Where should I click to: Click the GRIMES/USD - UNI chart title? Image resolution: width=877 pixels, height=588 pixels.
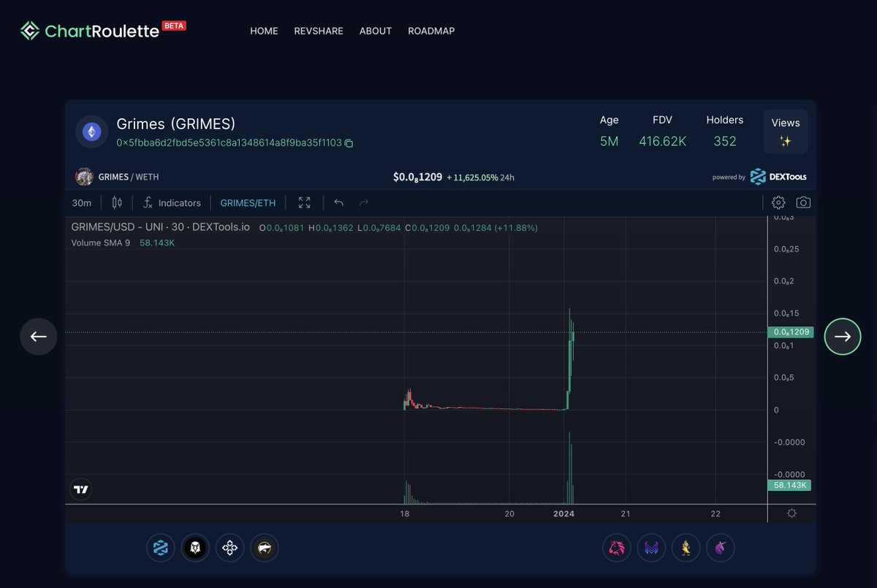tap(160, 227)
